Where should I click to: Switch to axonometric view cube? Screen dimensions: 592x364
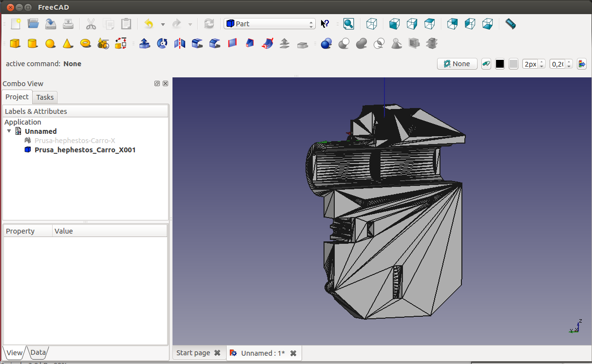(372, 24)
